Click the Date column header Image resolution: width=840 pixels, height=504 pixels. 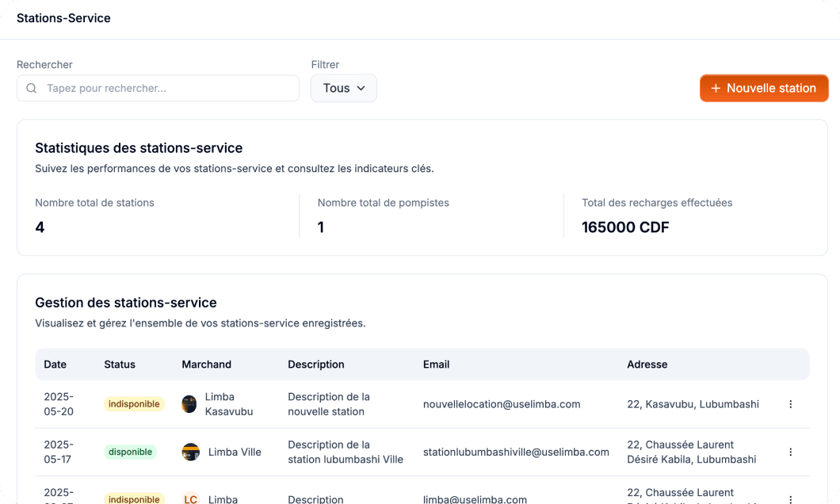point(55,365)
